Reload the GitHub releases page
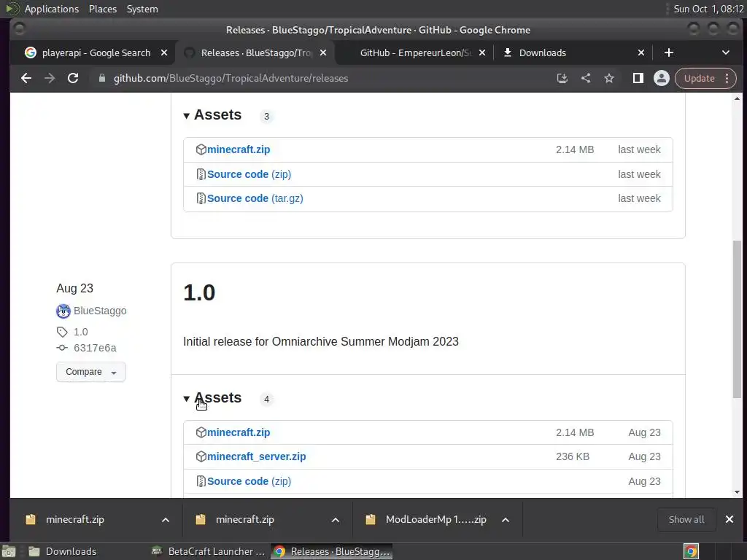 [73, 78]
